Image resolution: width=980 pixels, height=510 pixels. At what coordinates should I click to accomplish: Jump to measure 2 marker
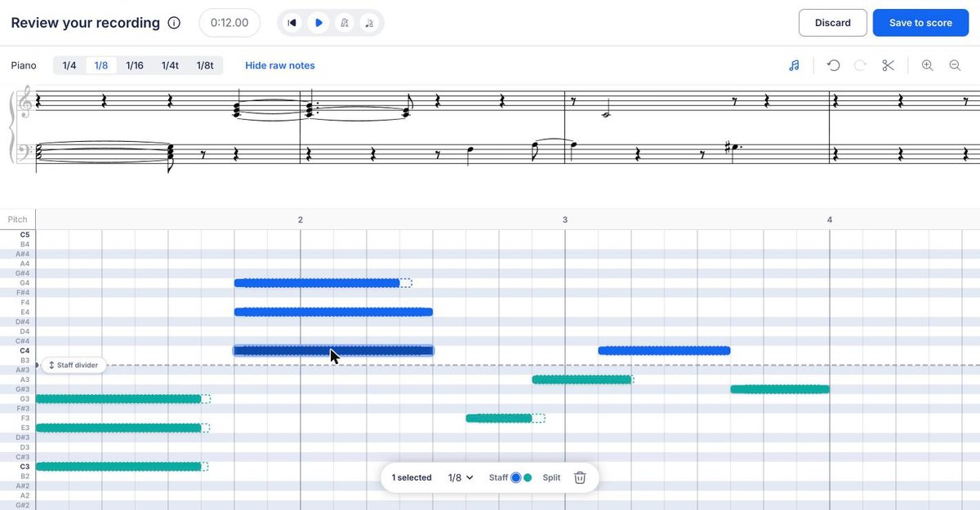pyautogui.click(x=301, y=220)
